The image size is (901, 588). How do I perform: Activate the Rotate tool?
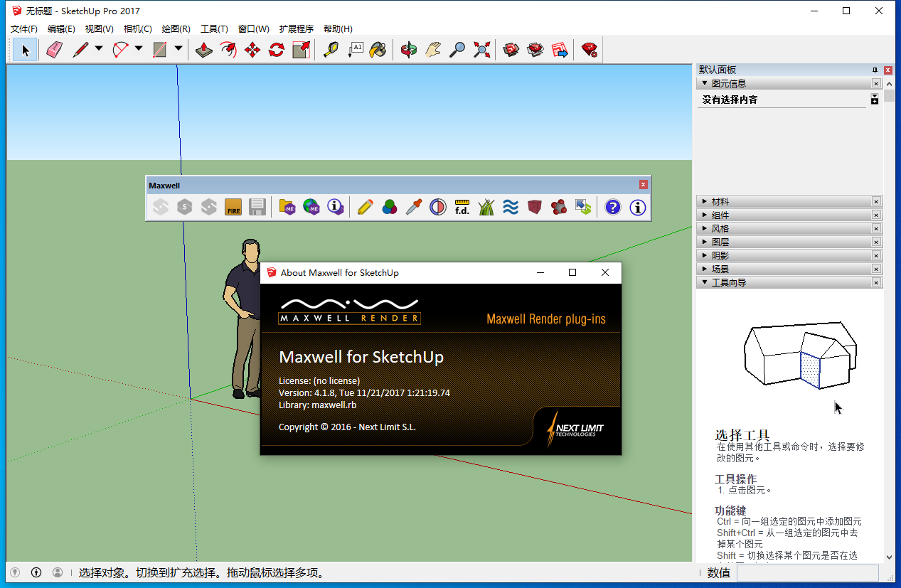pos(277,50)
